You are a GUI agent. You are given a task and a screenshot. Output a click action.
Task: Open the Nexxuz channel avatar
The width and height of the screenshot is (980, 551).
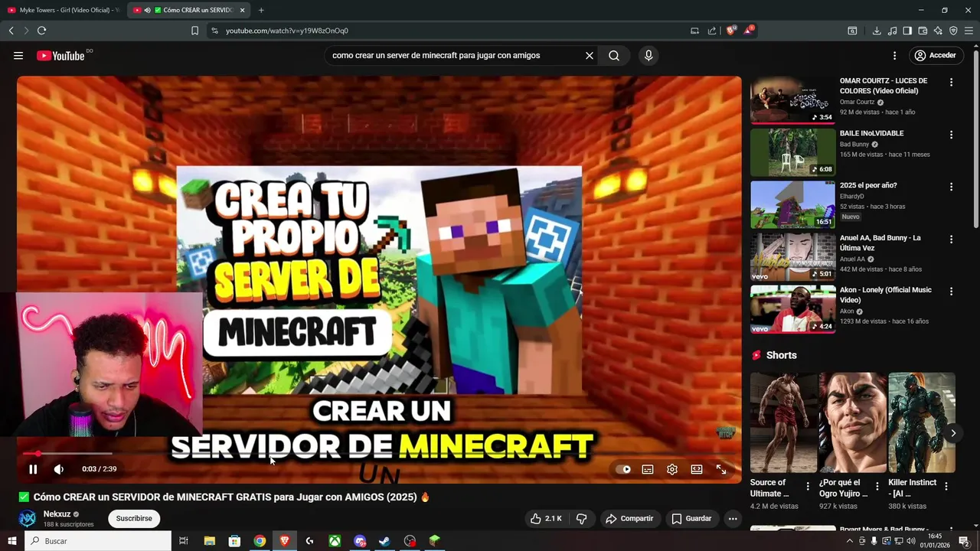click(28, 519)
